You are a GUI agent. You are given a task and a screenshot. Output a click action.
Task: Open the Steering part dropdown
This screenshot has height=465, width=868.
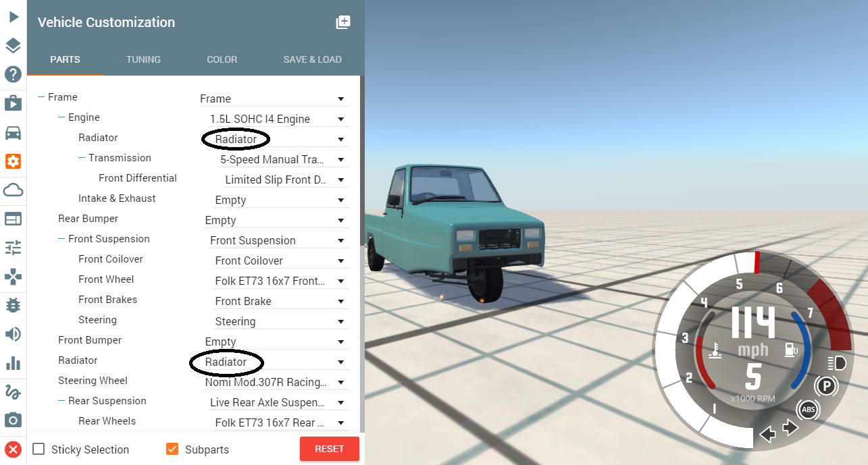click(x=281, y=321)
